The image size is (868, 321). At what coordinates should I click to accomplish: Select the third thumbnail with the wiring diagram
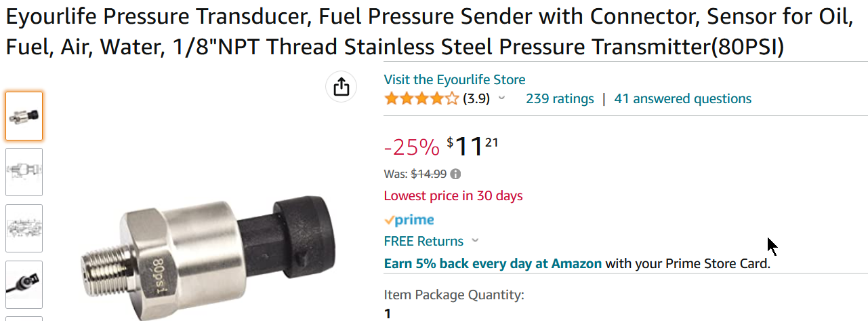pos(24,228)
